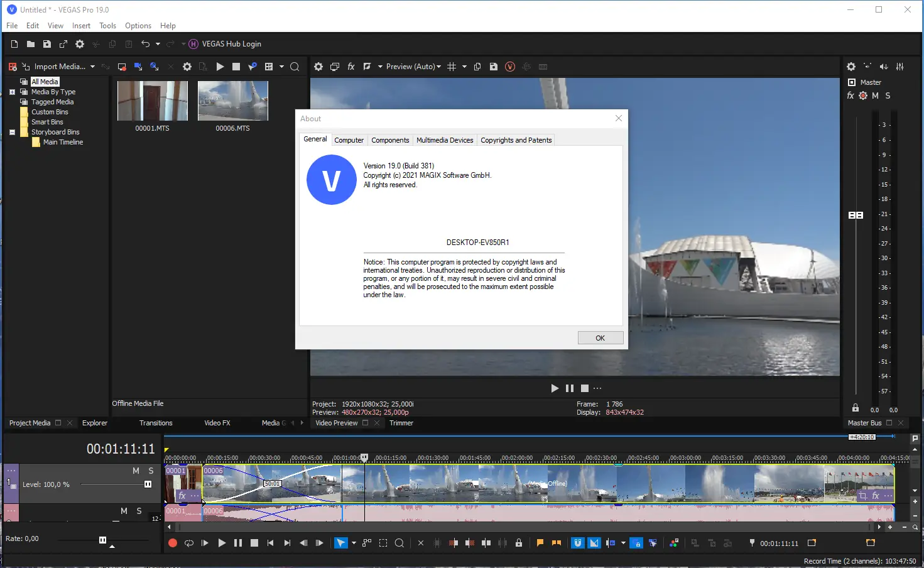Adjust the playback Rate slider
Image resolution: width=924 pixels, height=568 pixels.
pos(102,540)
